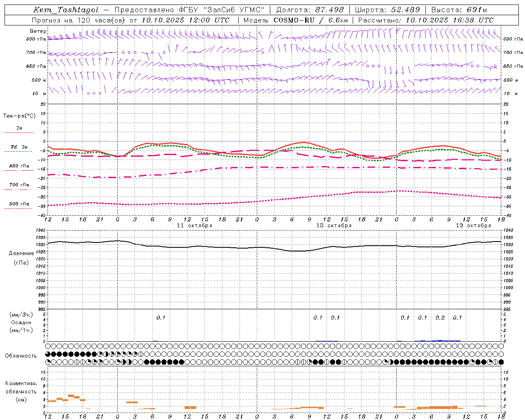
Task: Click the date label 11 октября
Action: point(194,226)
